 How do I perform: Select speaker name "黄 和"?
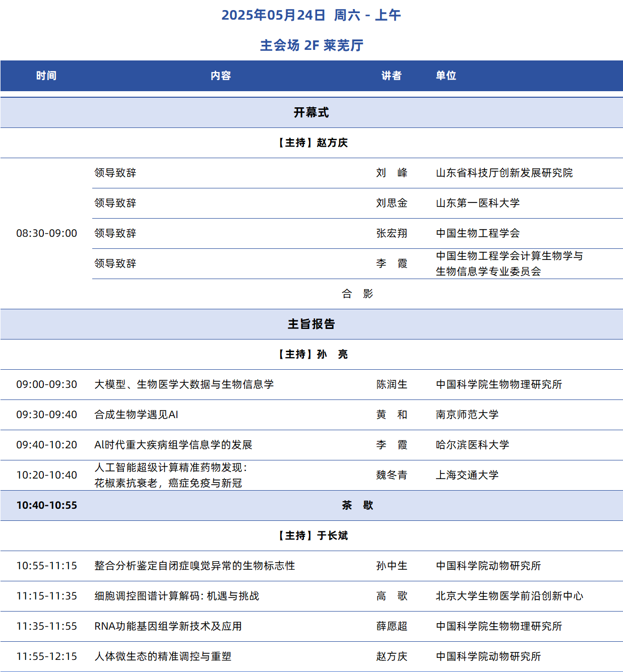pos(392,415)
